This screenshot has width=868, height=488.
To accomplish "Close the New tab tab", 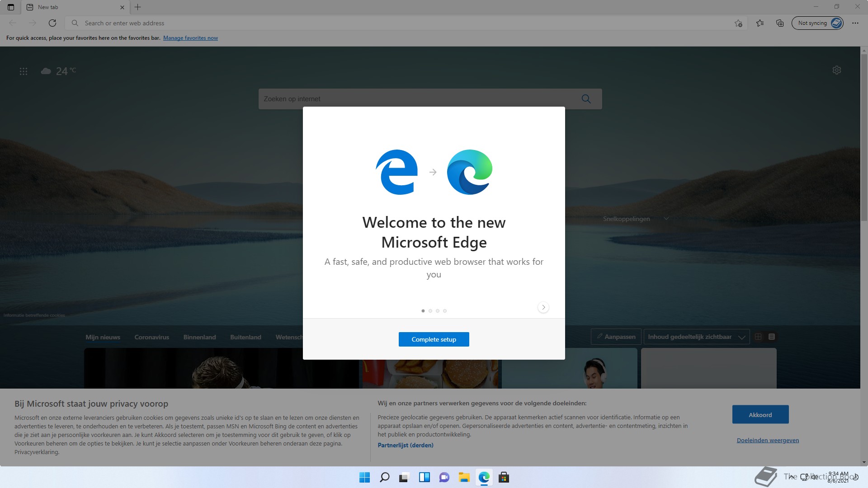I will pyautogui.click(x=122, y=7).
